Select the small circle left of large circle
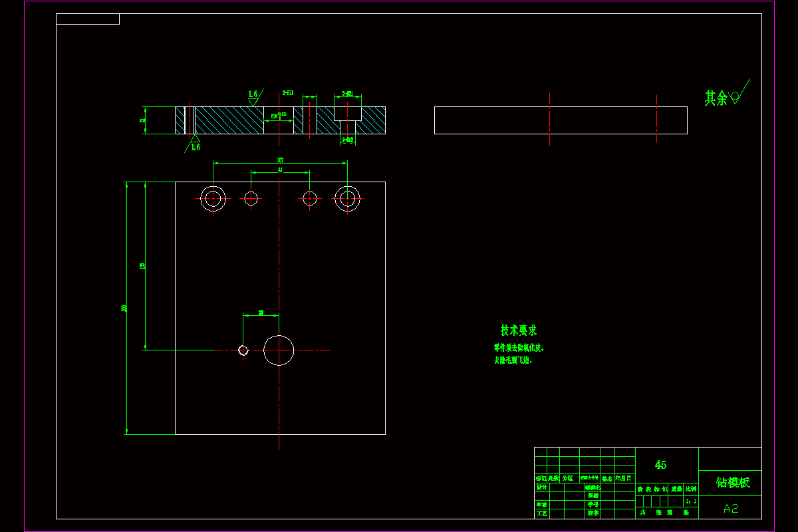Viewport: 798px width, 532px height. [243, 350]
